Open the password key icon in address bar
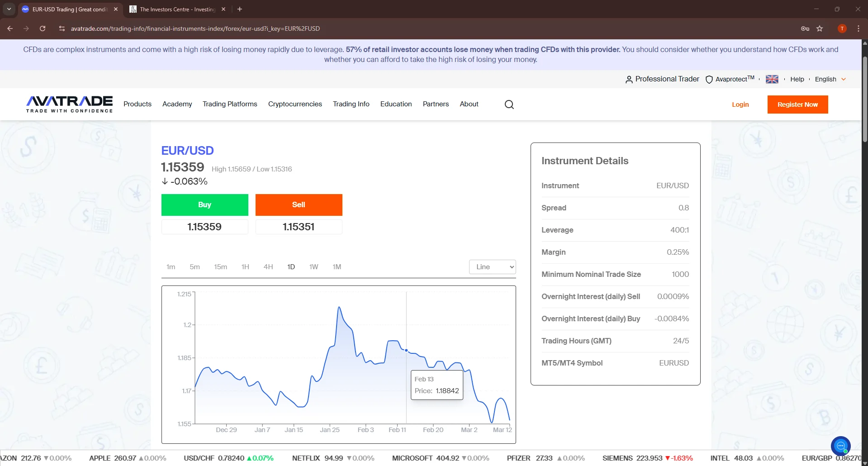The width and height of the screenshot is (868, 466). [805, 29]
